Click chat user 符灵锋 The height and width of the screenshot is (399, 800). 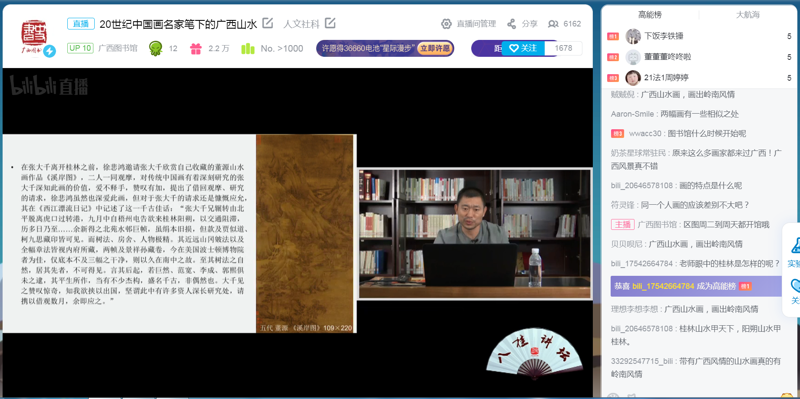point(623,205)
